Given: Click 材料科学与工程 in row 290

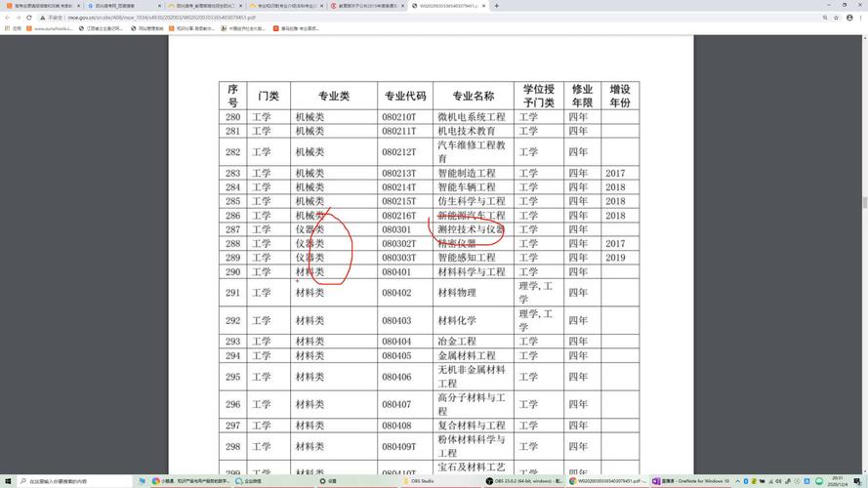Looking at the screenshot, I should tap(472, 271).
